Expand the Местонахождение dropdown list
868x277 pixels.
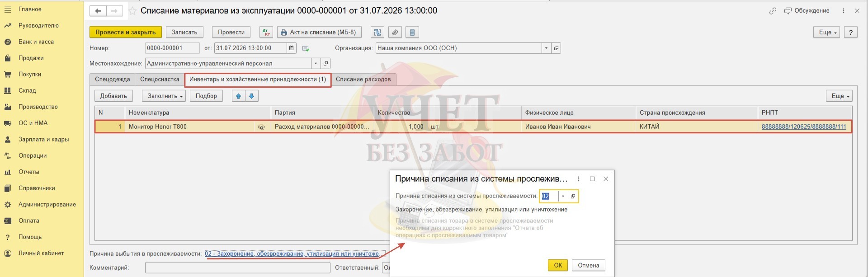tap(316, 63)
